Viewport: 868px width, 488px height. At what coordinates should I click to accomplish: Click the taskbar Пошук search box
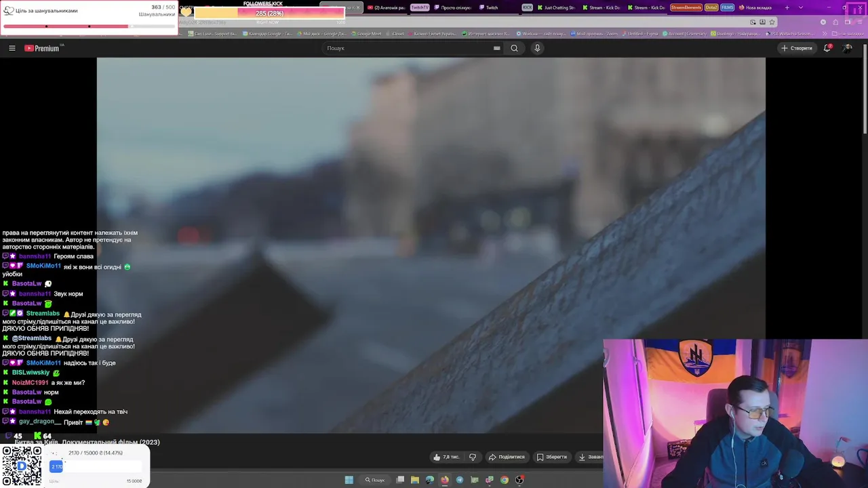[375, 480]
